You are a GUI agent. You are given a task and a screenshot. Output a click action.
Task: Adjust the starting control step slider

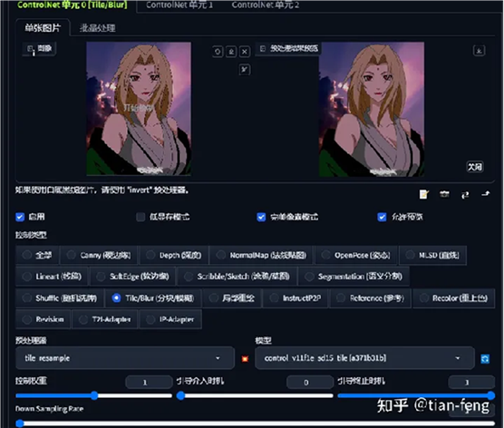click(x=255, y=395)
